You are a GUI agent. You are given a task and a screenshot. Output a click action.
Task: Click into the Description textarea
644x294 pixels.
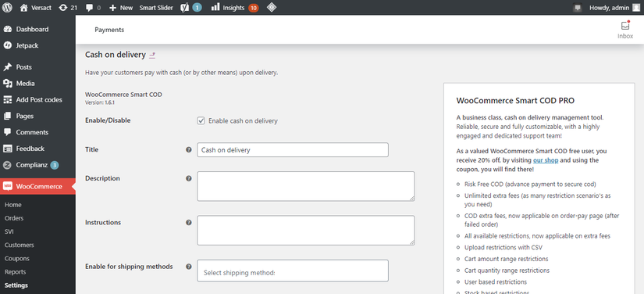click(305, 186)
